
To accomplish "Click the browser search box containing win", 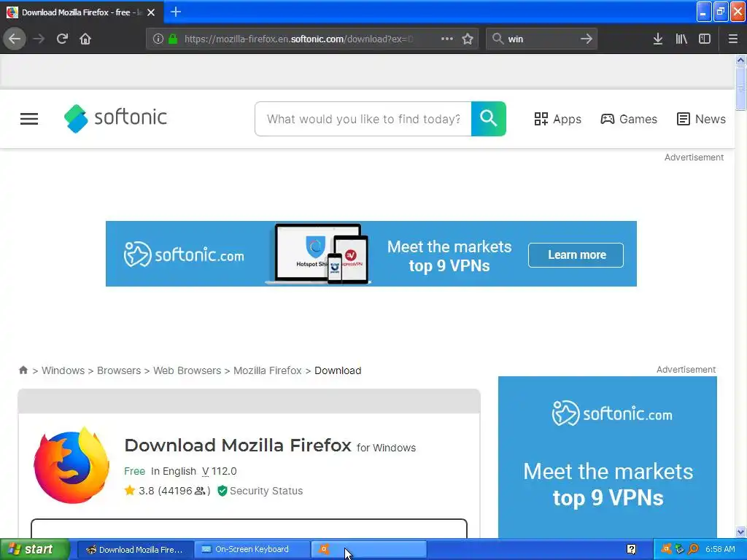I will coord(541,39).
